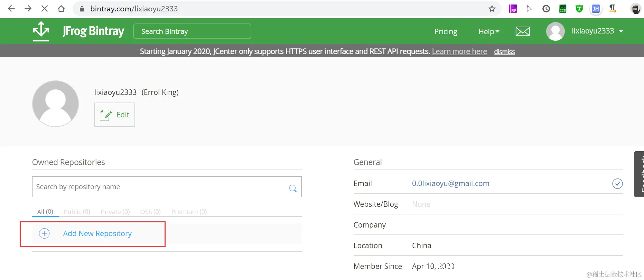This screenshot has height=280, width=644.
Task: Click Add New Repository
Action: click(x=97, y=233)
